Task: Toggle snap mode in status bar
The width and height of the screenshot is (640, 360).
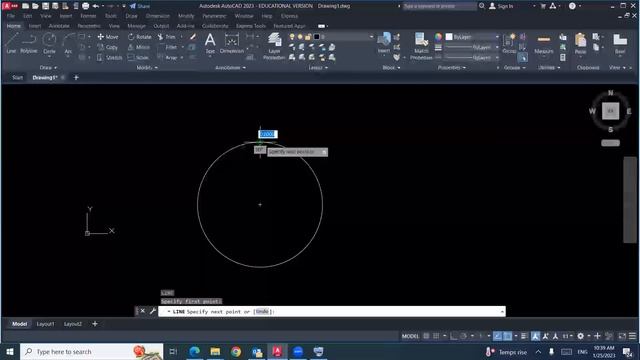Action: pyautogui.click(x=436, y=336)
